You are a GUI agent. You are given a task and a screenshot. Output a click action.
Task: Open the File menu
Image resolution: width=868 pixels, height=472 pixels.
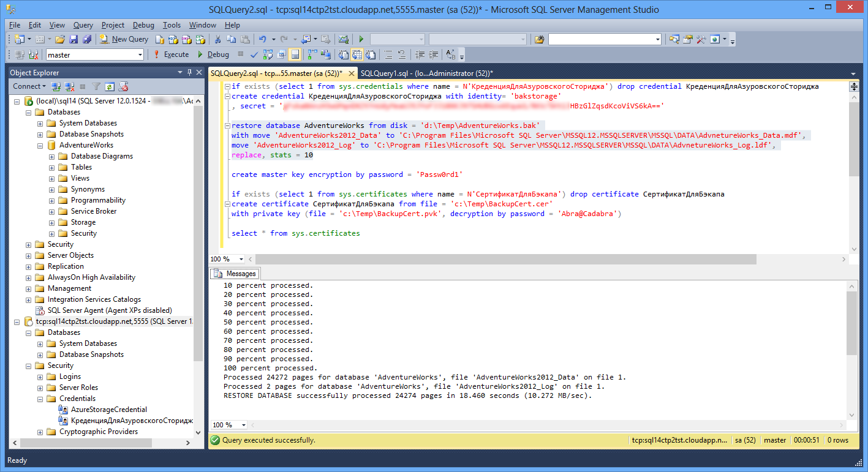[15, 25]
